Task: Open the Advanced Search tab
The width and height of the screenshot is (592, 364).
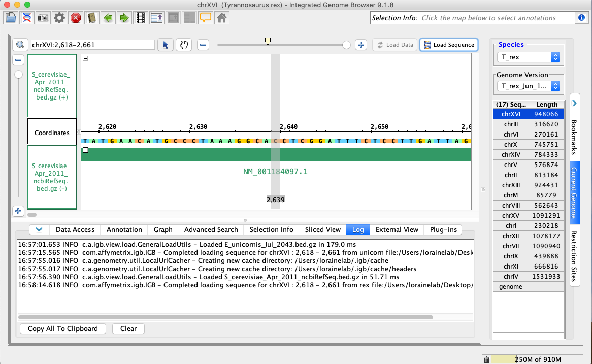Action: [x=211, y=229]
